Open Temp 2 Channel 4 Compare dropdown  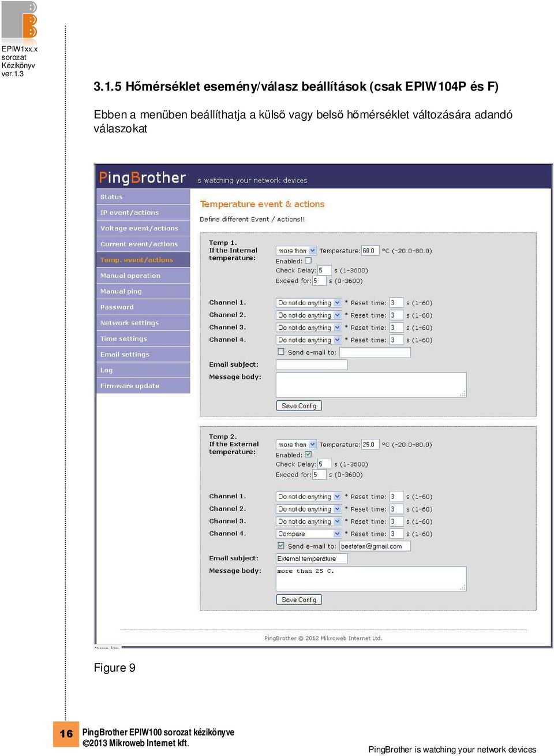(x=309, y=534)
